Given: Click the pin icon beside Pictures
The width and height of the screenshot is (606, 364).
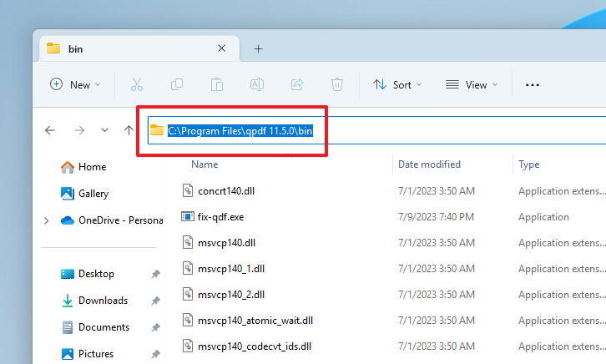Looking at the screenshot, I should (x=156, y=354).
